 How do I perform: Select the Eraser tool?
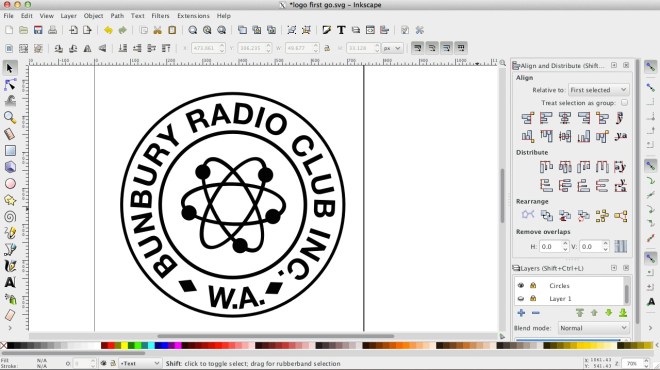(10, 315)
